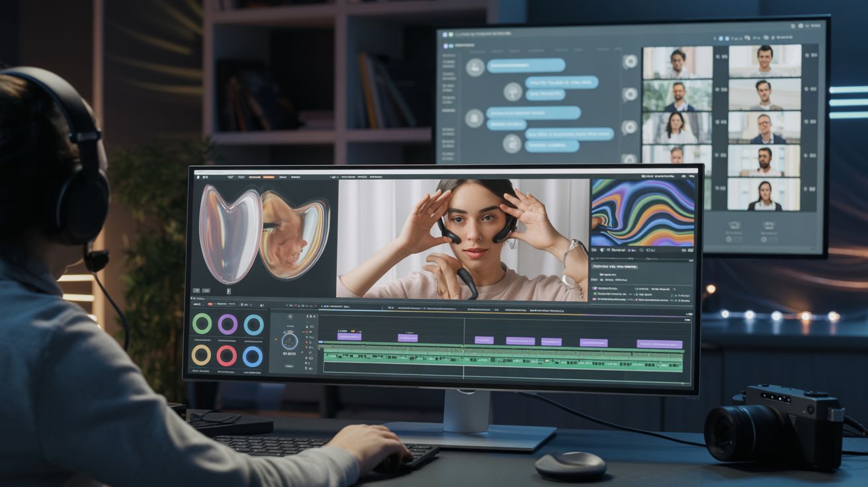Click the fullscreen icon under the gradient viewer
This screenshot has width=868, height=487.
pyautogui.click(x=689, y=249)
